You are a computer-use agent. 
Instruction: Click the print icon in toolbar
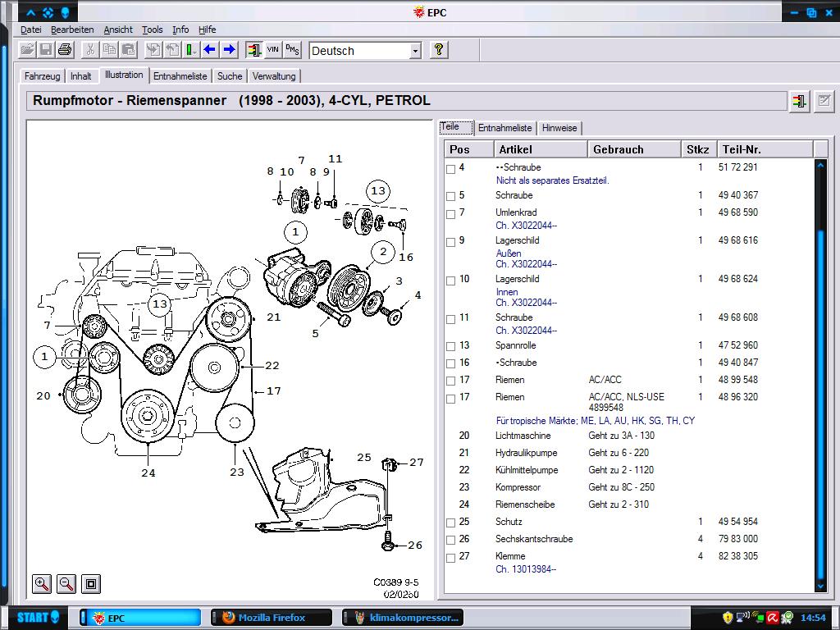(65, 50)
